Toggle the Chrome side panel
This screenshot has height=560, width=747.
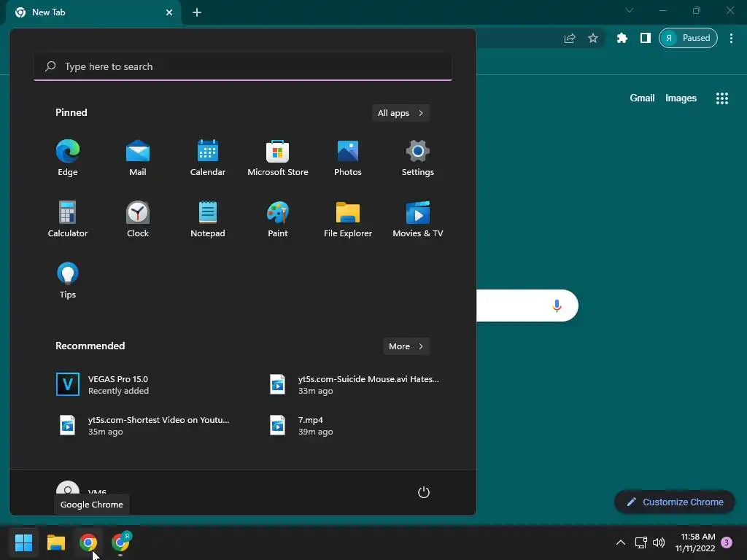(646, 38)
